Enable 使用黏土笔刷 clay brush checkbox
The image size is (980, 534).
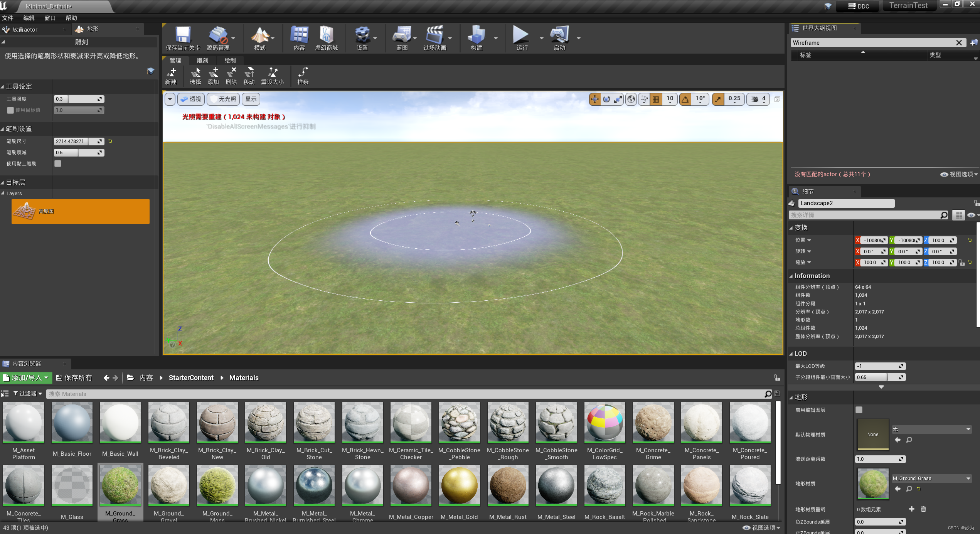pos(58,163)
